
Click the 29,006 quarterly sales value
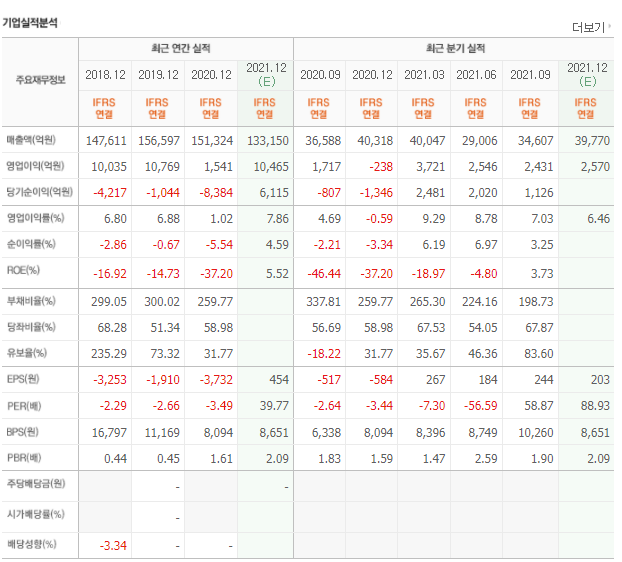tap(479, 140)
